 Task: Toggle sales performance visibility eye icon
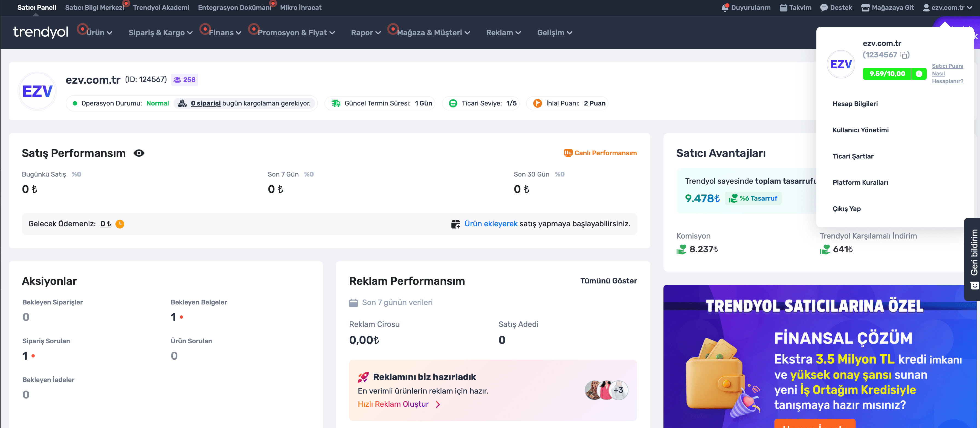[139, 153]
